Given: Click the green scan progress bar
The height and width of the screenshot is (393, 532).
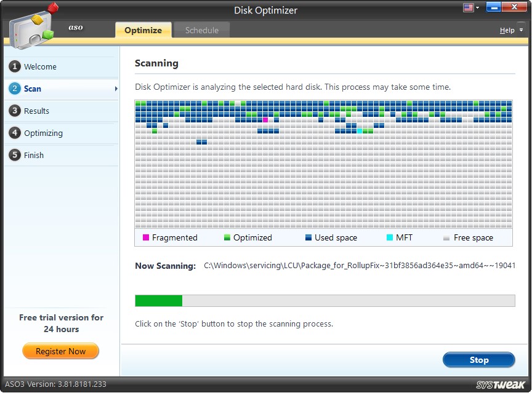Looking at the screenshot, I should tap(158, 300).
